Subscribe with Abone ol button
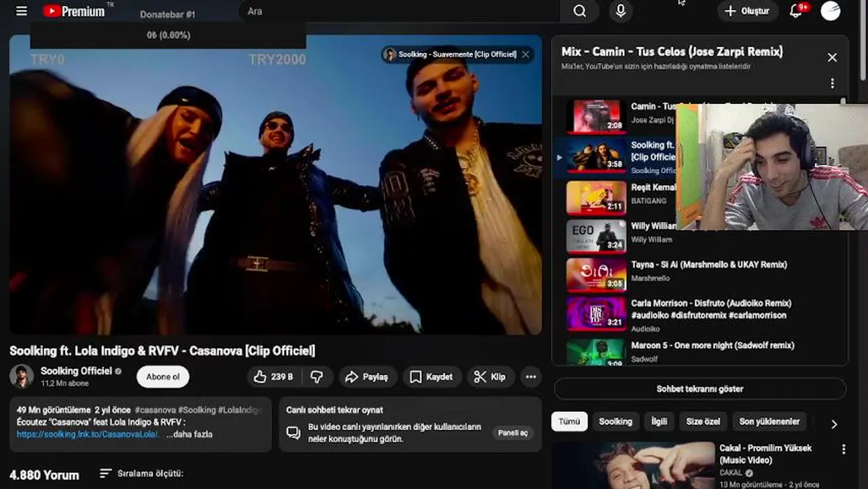Screen dimensions: 868x489 point(163,377)
